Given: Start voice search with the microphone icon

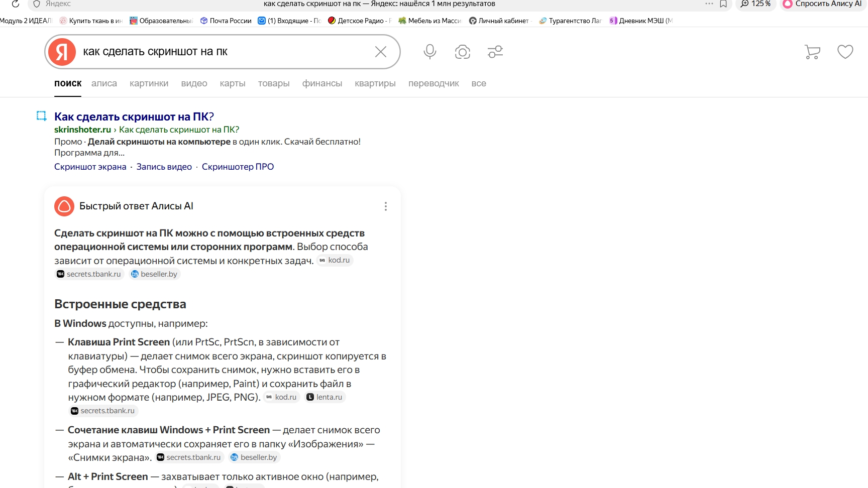Looking at the screenshot, I should coord(429,52).
